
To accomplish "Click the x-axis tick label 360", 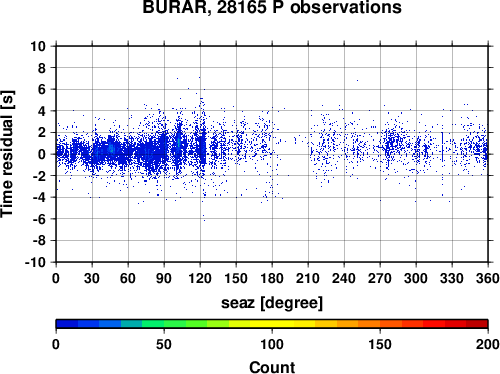I will tap(488, 278).
